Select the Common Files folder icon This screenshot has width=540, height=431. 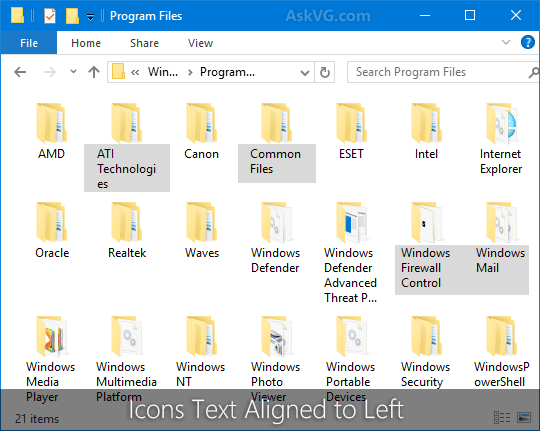pyautogui.click(x=277, y=123)
